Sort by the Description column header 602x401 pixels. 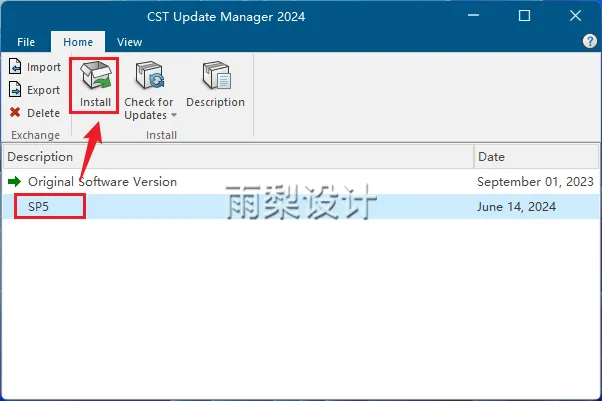239,157
